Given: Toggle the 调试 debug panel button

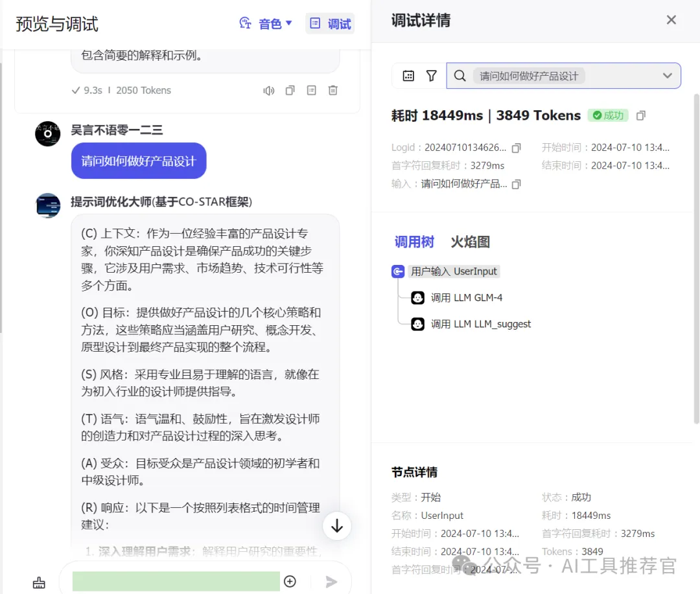Looking at the screenshot, I should tap(331, 24).
